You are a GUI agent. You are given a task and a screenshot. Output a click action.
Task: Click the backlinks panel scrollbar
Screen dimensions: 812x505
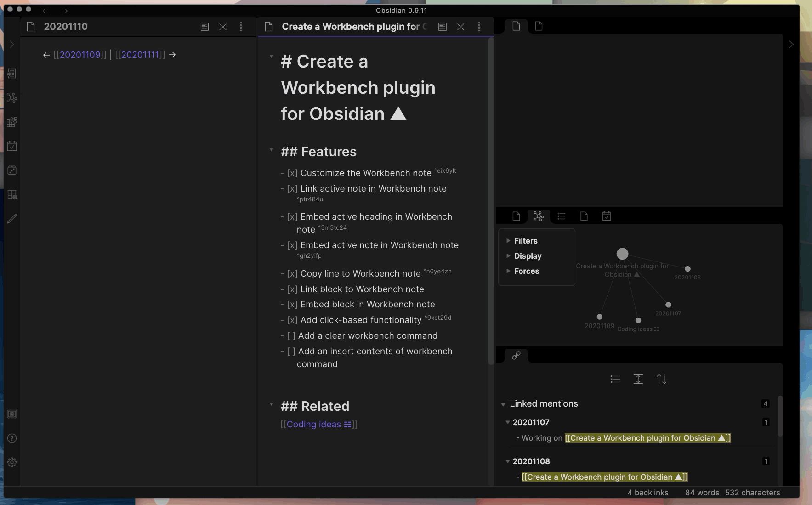tap(780, 416)
